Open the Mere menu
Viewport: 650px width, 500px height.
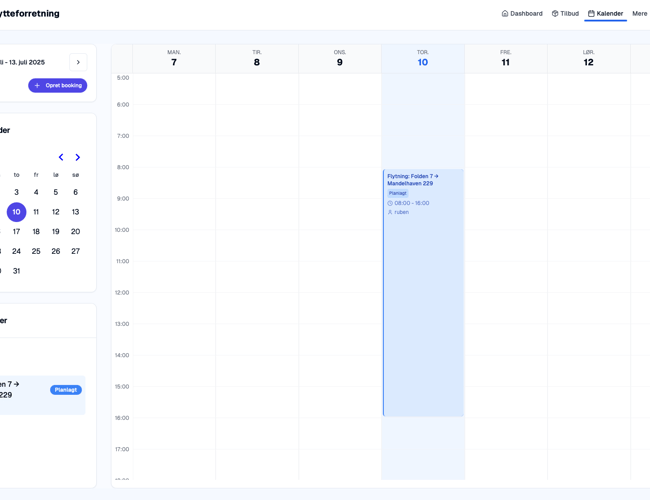click(639, 14)
